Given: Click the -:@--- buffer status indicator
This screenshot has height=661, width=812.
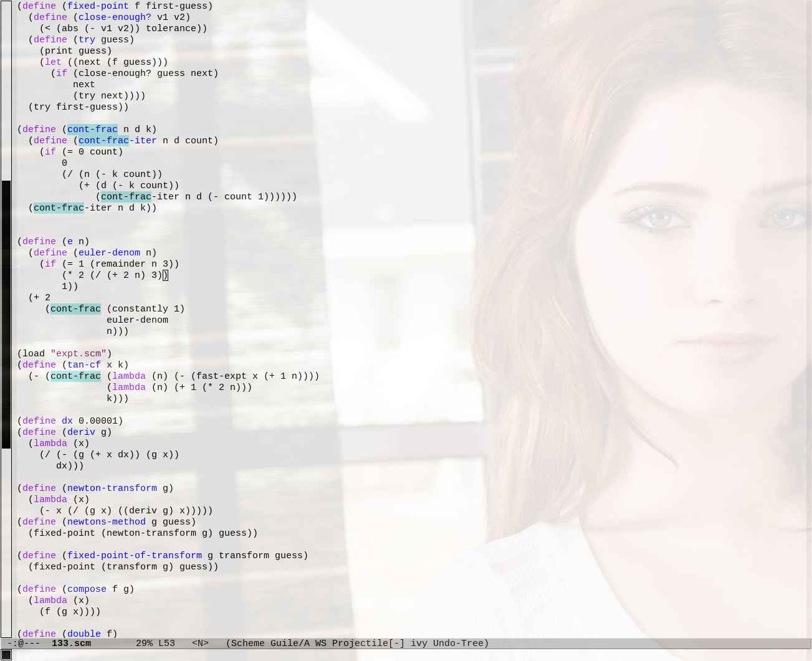Looking at the screenshot, I should pyautogui.click(x=24, y=643).
